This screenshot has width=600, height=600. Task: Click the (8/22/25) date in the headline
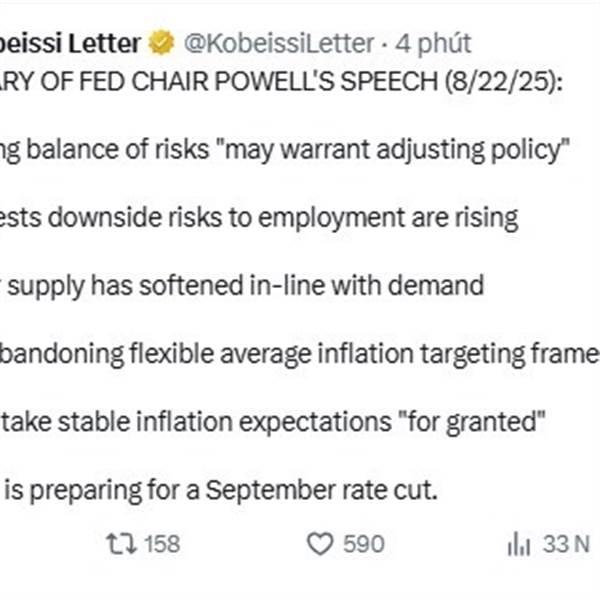[x=504, y=82]
